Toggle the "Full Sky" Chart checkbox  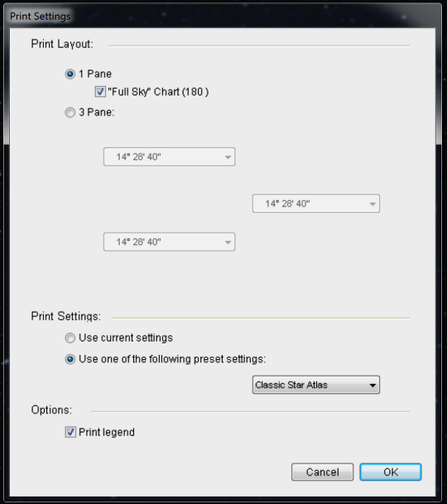(x=100, y=92)
